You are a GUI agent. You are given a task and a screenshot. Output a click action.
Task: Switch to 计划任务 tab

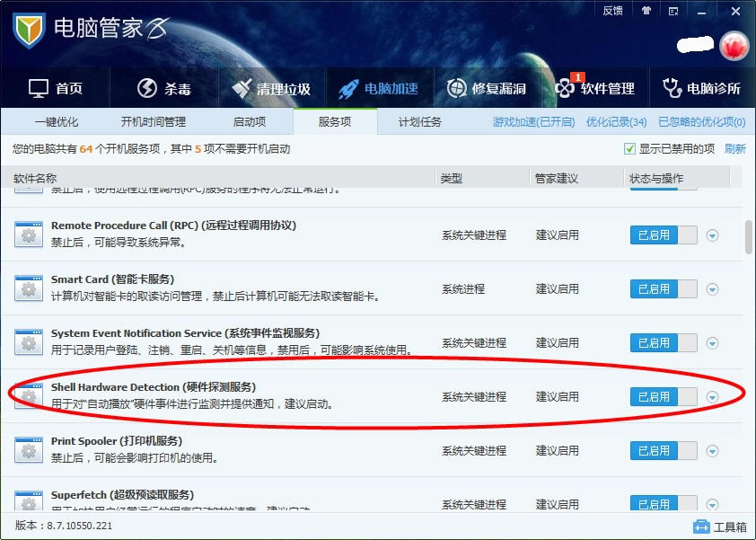pos(419,121)
